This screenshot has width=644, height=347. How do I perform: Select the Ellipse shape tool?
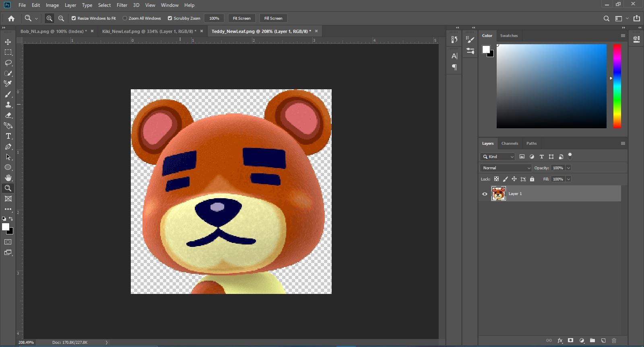click(8, 167)
